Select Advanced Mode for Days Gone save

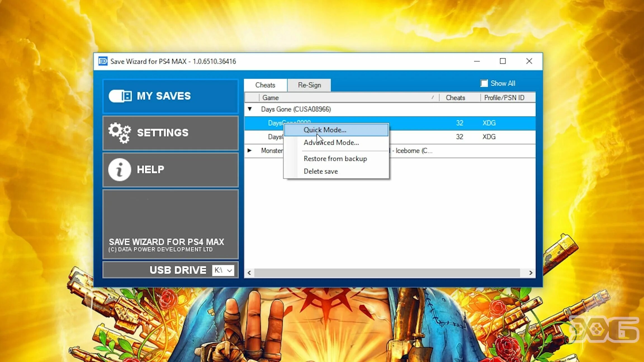331,142
